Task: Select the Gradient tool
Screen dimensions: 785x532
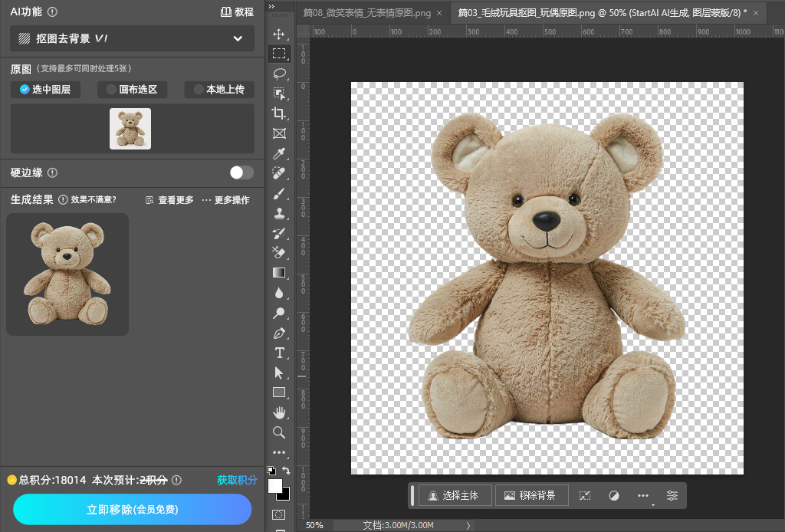Action: [x=279, y=273]
